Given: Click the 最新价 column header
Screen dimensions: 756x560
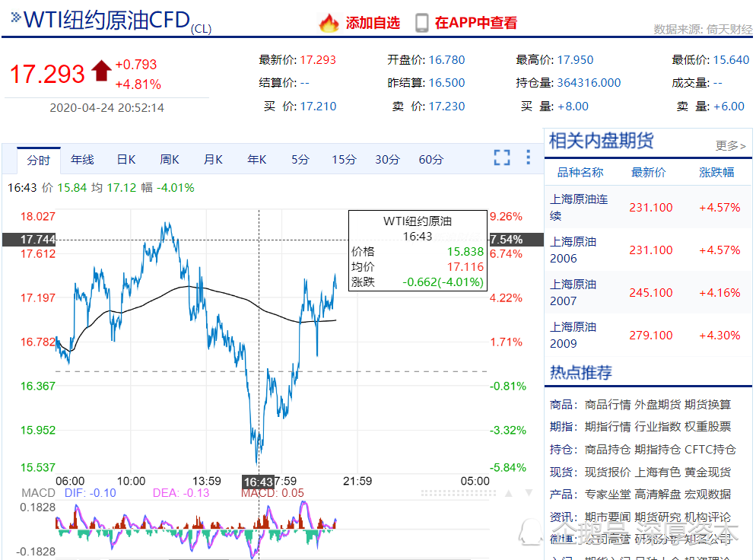Looking at the screenshot, I should tap(649, 172).
